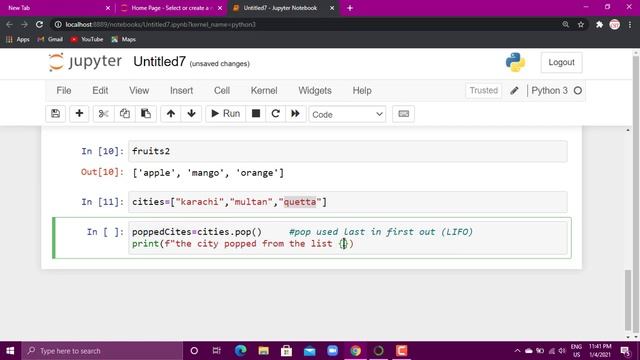Move the selected cell down
640x360 pixels.
[x=191, y=114]
